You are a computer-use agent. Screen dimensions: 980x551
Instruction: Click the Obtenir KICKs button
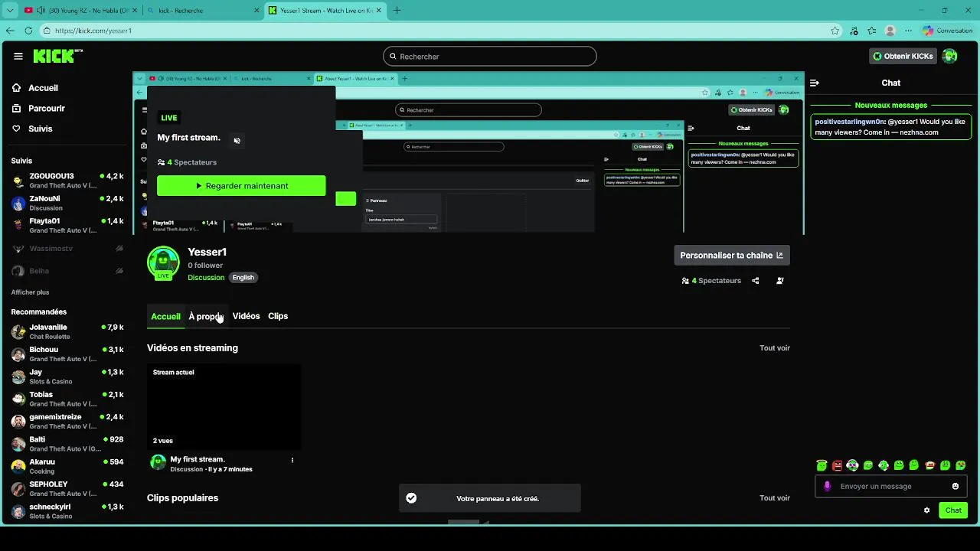coord(903,56)
